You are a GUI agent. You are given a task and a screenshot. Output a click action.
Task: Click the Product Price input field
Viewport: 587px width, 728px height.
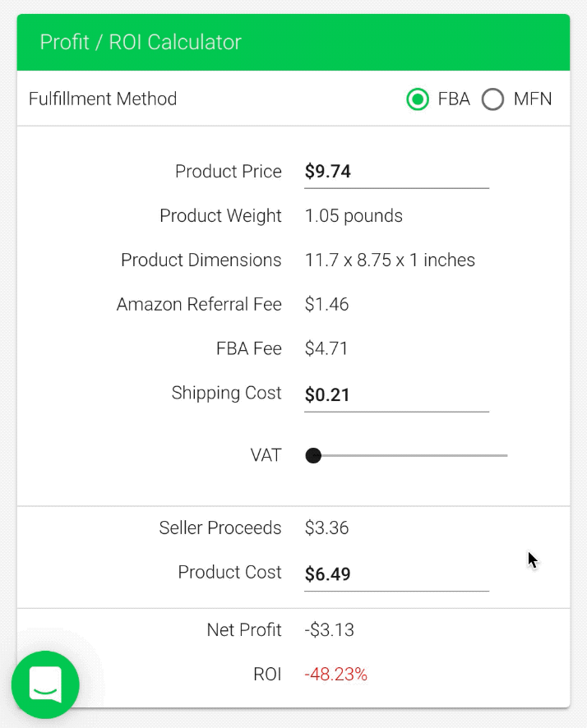(x=396, y=172)
